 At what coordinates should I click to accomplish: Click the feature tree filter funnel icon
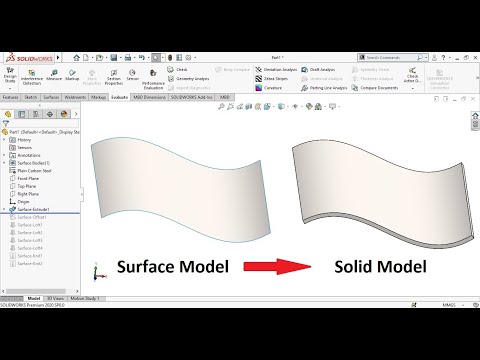[x=6, y=123]
